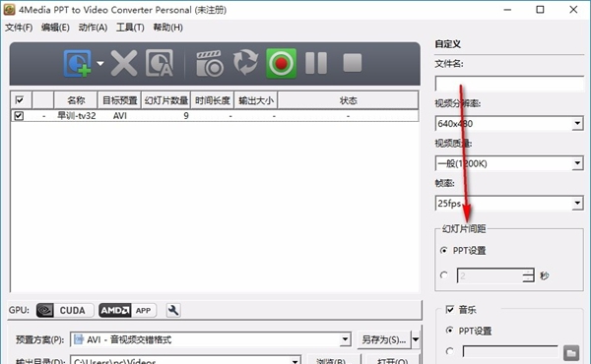591x364 pixels.
Task: Open the 编辑(E) menu
Action: (55, 28)
